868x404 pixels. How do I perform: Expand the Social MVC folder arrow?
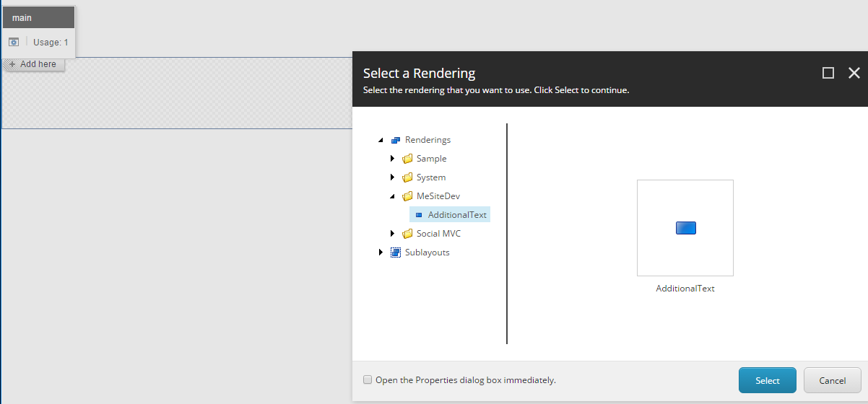[393, 234]
